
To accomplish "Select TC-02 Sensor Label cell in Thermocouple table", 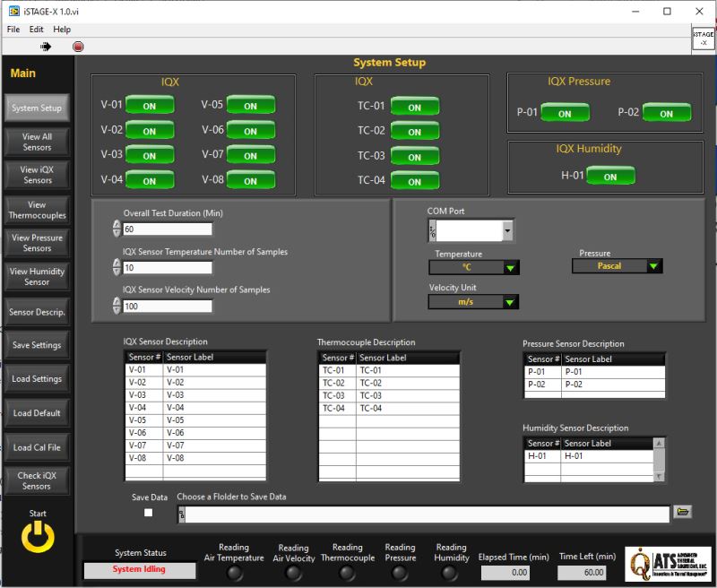I will (x=408, y=383).
